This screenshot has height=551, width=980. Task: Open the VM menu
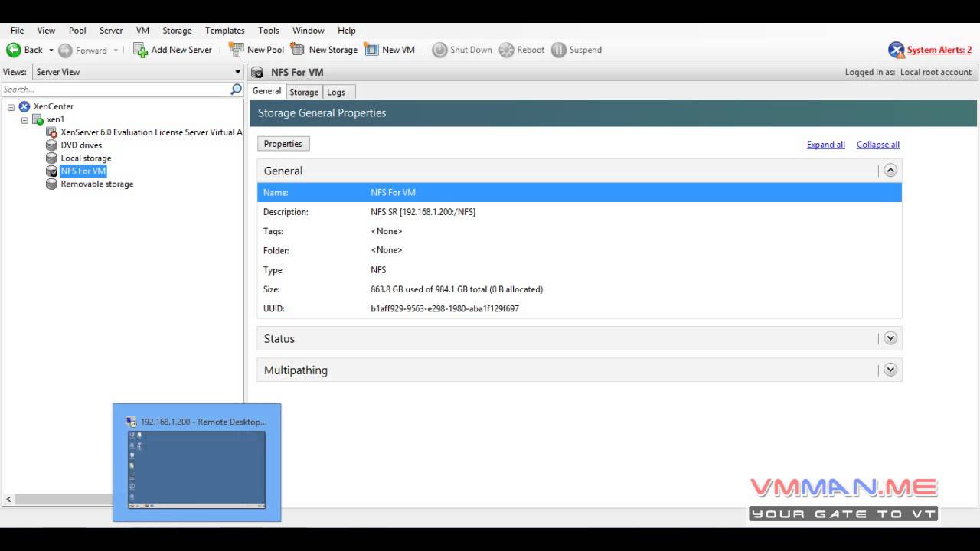point(142,31)
